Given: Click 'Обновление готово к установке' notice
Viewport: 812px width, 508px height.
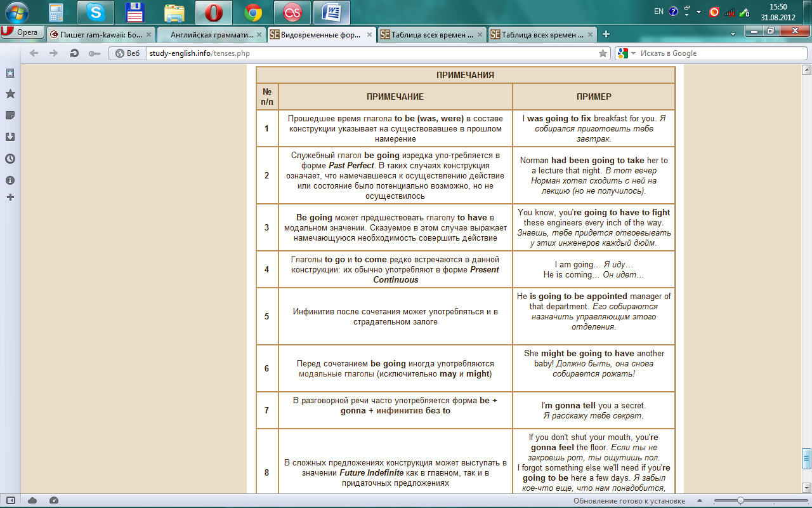Looking at the screenshot, I should [x=629, y=500].
